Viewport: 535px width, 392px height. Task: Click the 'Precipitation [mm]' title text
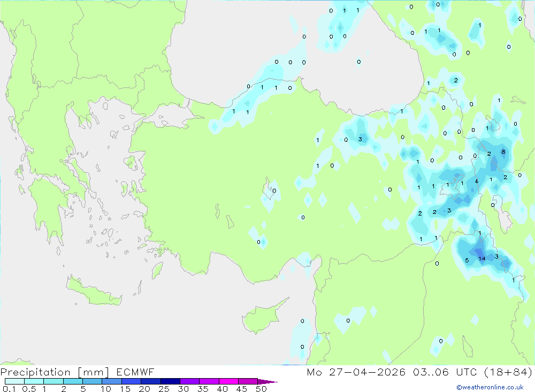pos(55,372)
